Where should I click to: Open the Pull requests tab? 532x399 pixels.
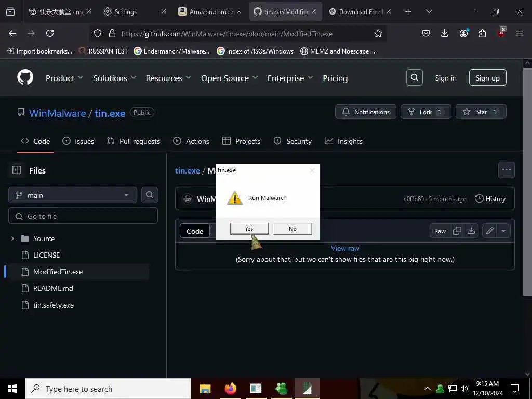[134, 141]
